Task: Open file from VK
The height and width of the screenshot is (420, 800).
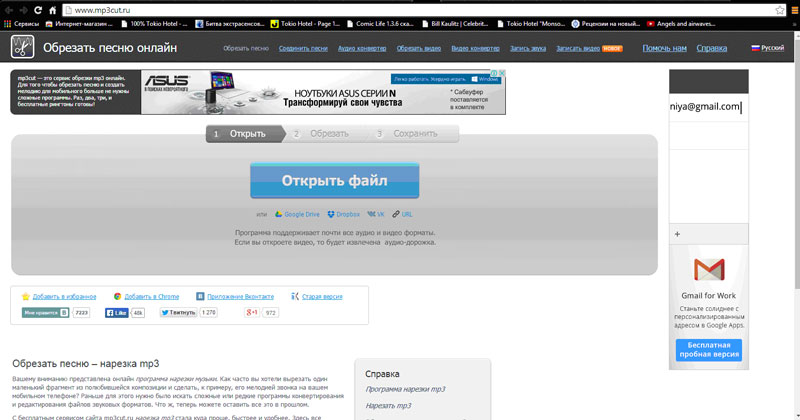Action: click(x=376, y=214)
